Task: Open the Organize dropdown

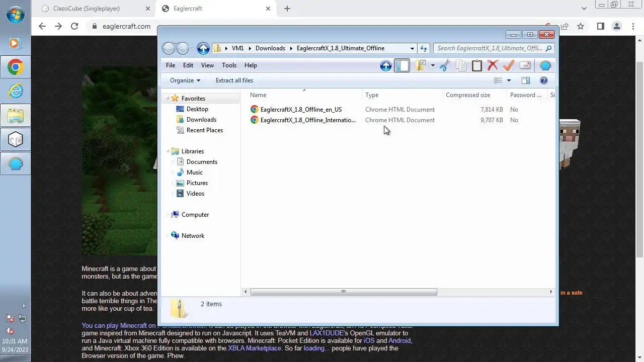Action: (185, 80)
